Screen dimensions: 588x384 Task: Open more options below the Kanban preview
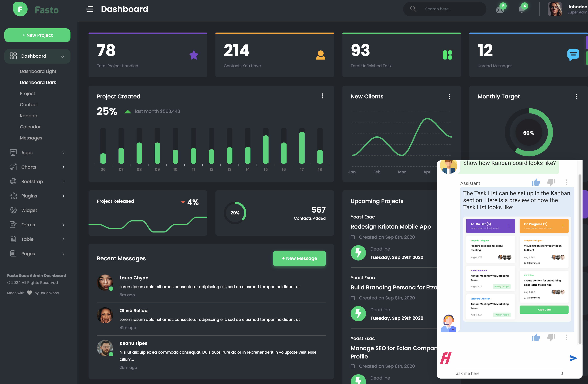point(567,338)
